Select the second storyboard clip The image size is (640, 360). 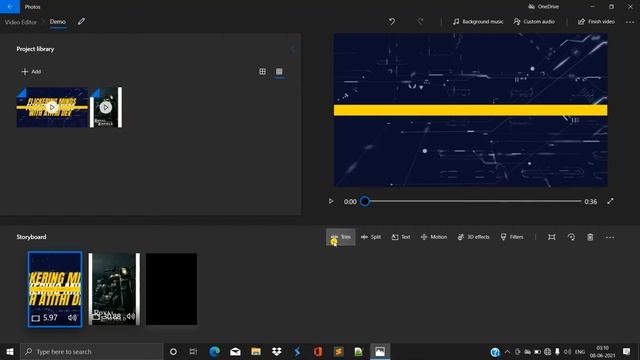114,289
